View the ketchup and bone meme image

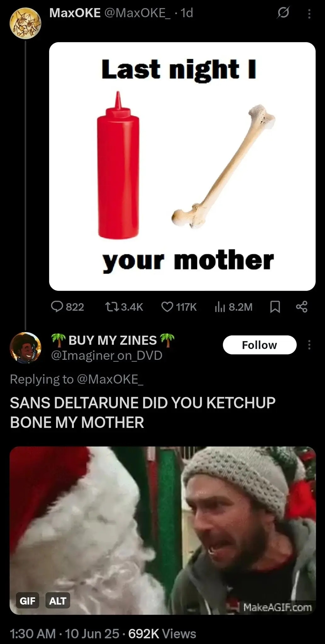182,166
